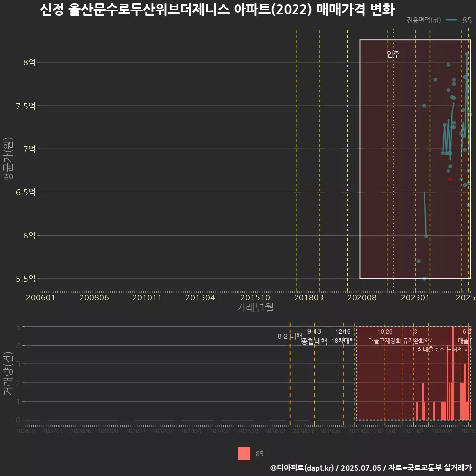Click the 3 tick on the volume axis
The image size is (476, 476).
pos(18,364)
